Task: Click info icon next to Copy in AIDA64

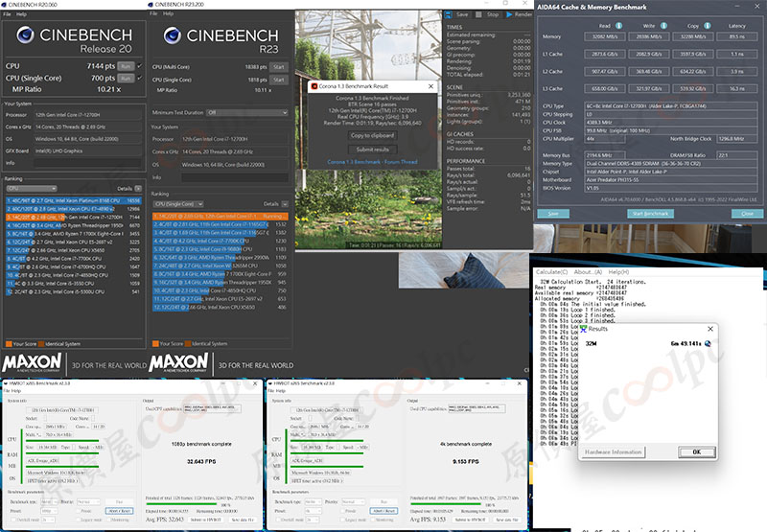Action: click(x=708, y=26)
